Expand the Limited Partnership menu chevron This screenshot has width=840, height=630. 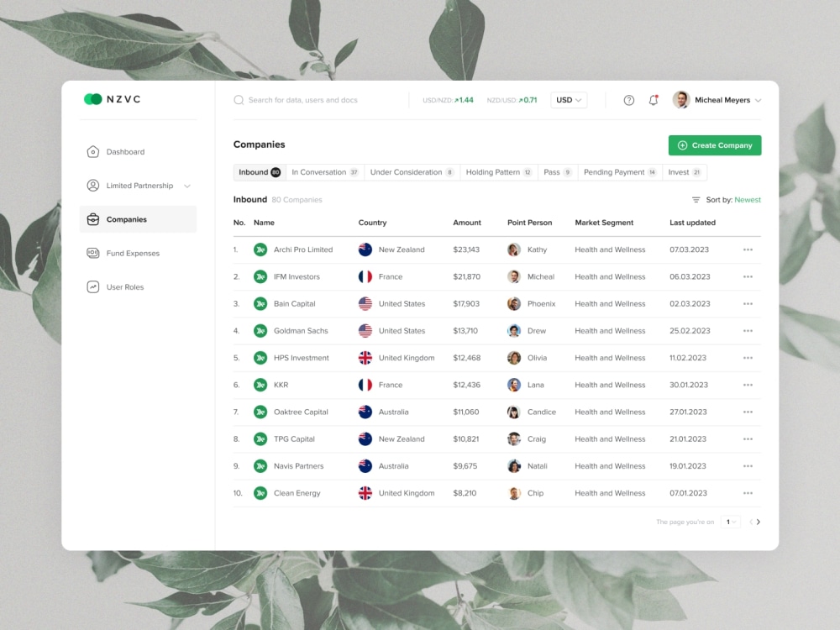coord(187,186)
